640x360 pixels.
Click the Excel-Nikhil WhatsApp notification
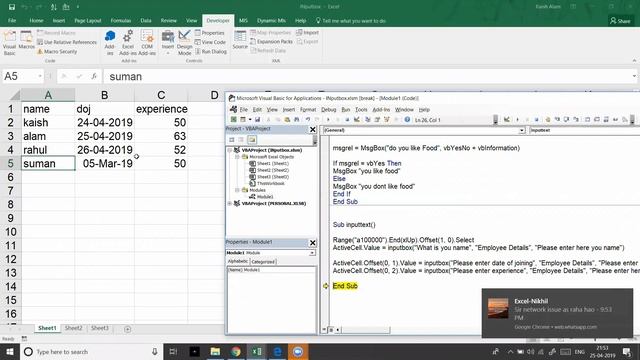[557, 313]
